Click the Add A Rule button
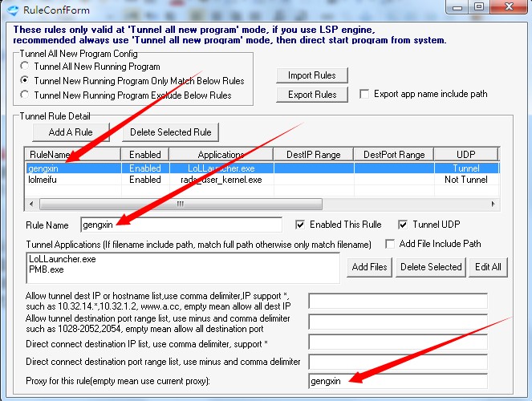This screenshot has width=532, height=401. [x=71, y=132]
